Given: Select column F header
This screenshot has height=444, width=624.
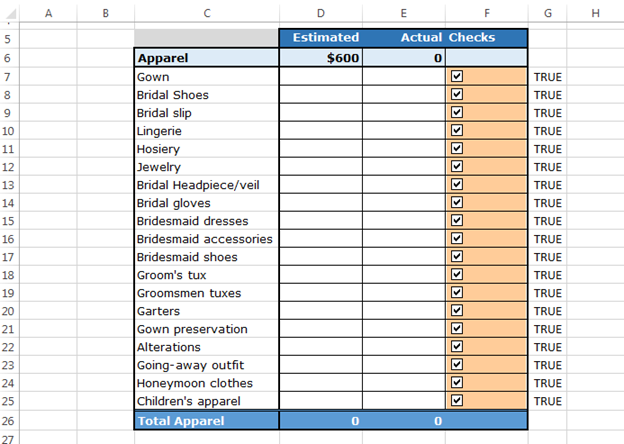Looking at the screenshot, I should tap(487, 13).
